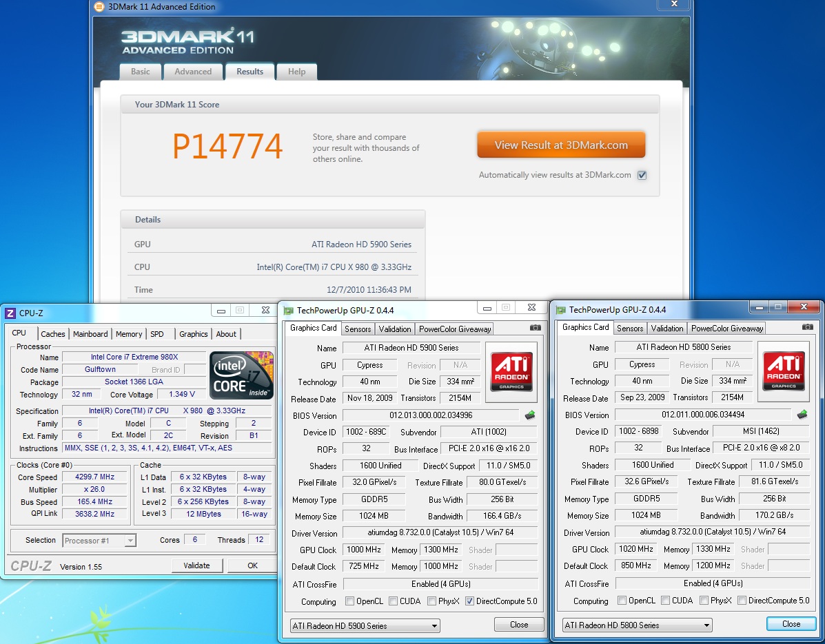The height and width of the screenshot is (644, 825).
Task: Toggle PhysX checkbox in 5900 GPU-Z
Action: point(432,601)
